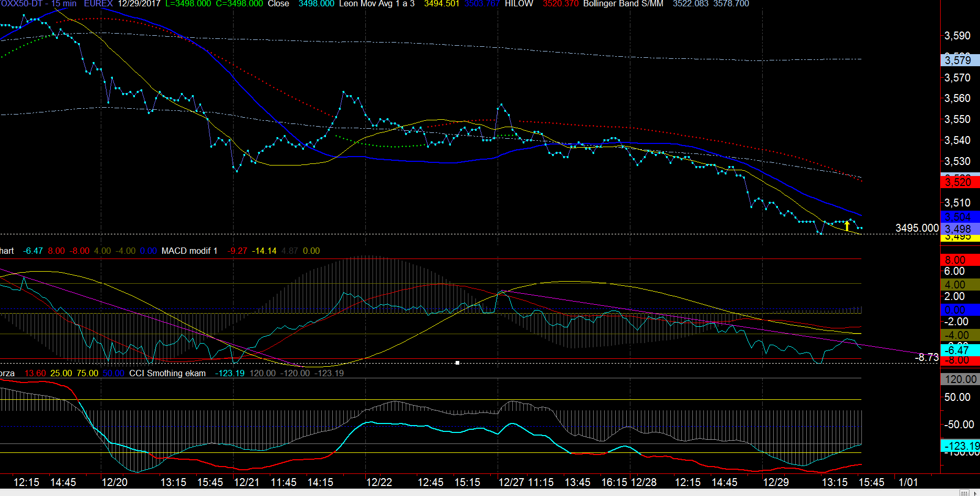Click the 3495.000 horizontal line label
The height and width of the screenshot is (496, 980).
pos(917,228)
